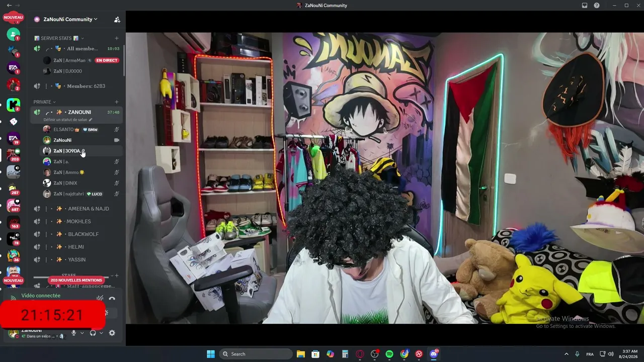Join the BLACKWOLF voice channel
This screenshot has width=644, height=362.
point(77,234)
